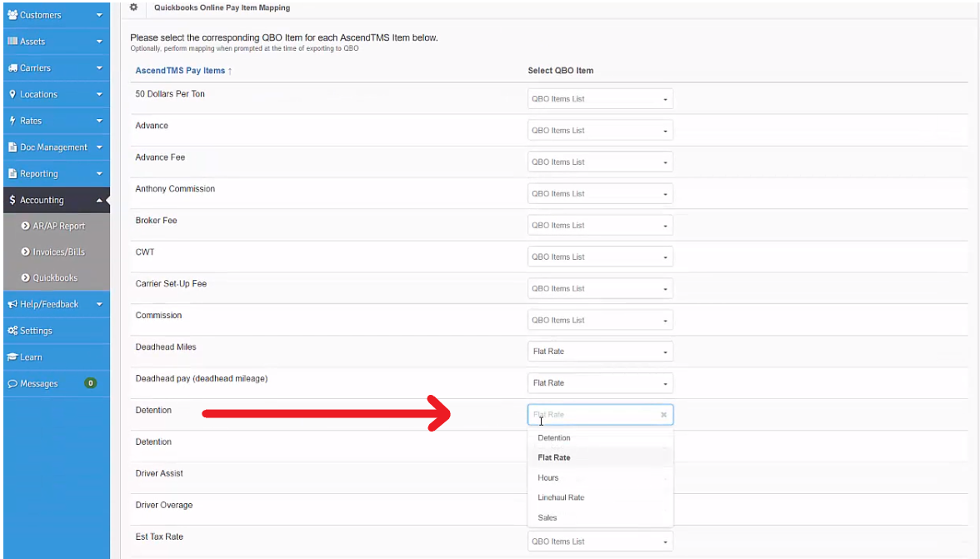The height and width of the screenshot is (559, 980).
Task: Clear the Detention QBO item with the x icon
Action: tap(663, 415)
